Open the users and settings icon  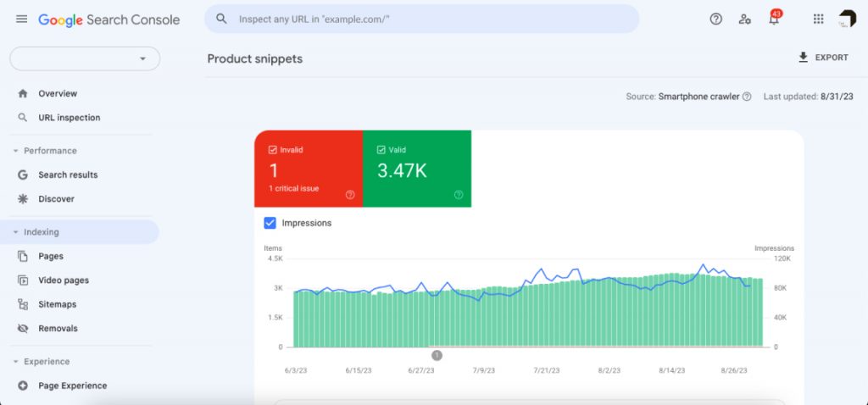[x=744, y=19]
